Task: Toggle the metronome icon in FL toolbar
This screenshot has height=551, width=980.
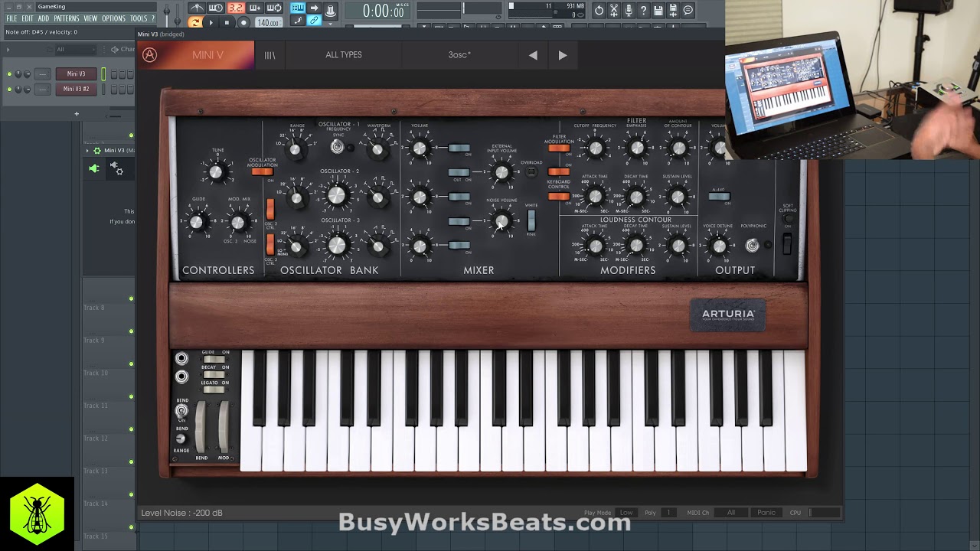Action: (x=197, y=8)
